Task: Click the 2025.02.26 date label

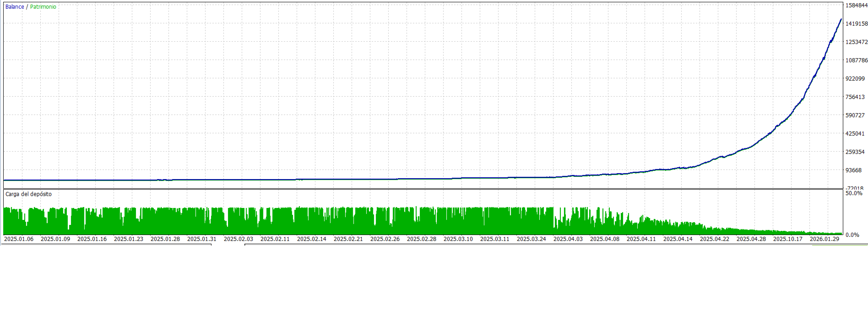Action: 385,239
